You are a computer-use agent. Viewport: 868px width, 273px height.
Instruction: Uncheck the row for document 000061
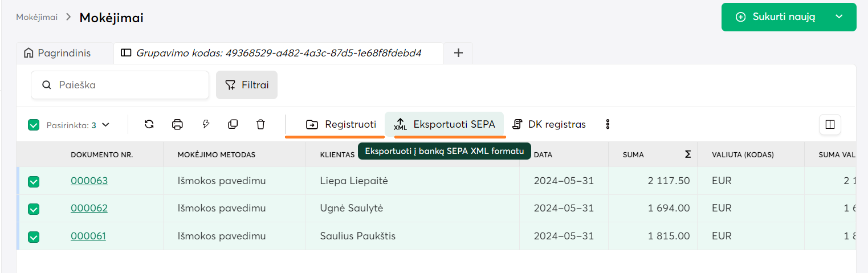[34, 237]
